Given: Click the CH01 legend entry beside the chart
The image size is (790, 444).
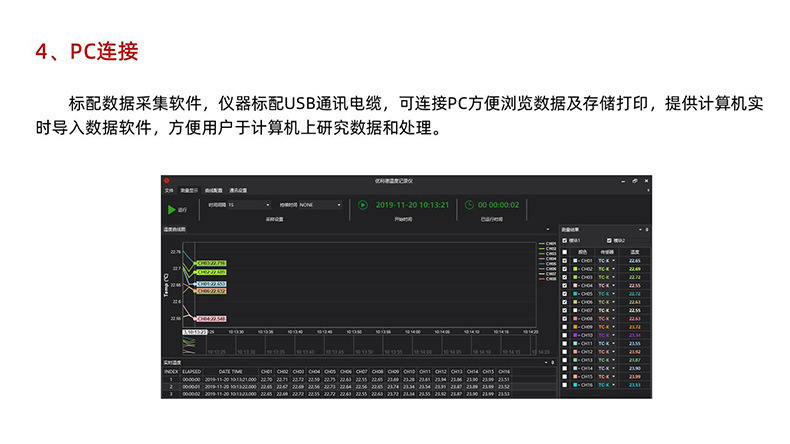Looking at the screenshot, I should 548,243.
